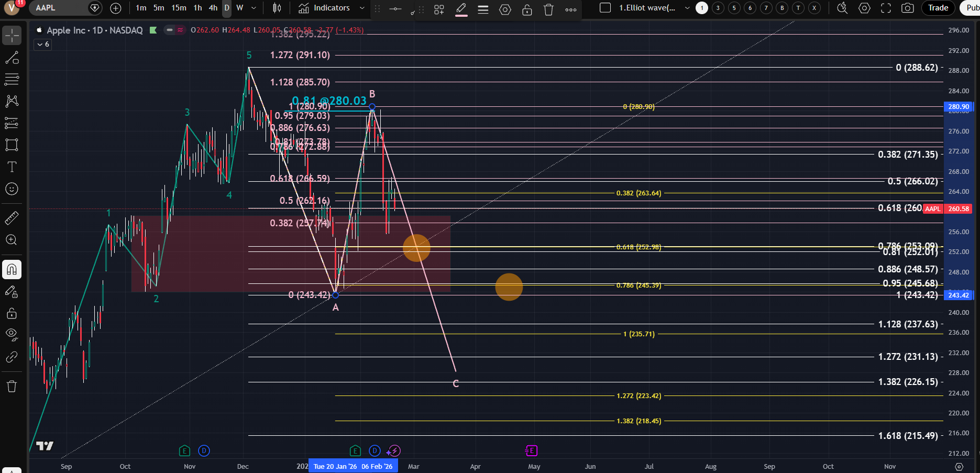Image resolution: width=980 pixels, height=473 pixels.
Task: Select the Text annotation tool
Action: click(x=12, y=167)
